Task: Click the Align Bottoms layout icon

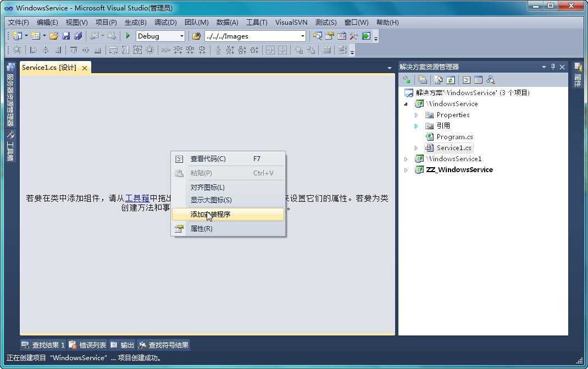Action: (97, 50)
